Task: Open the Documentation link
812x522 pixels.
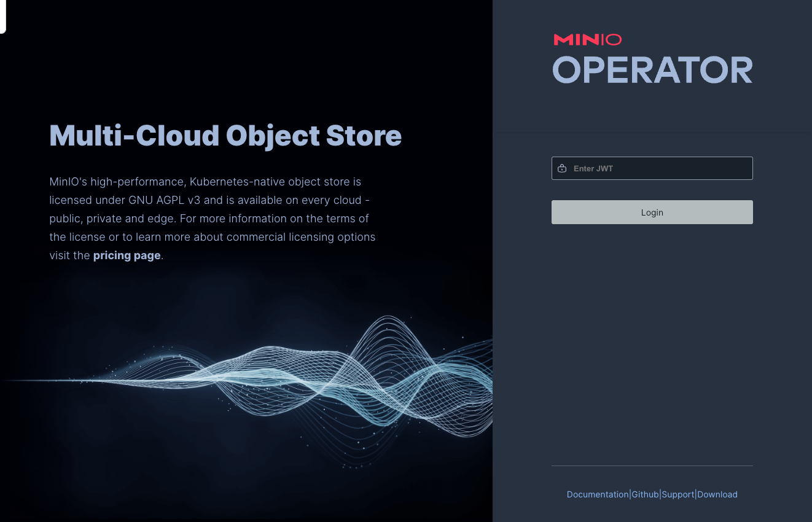Action: pyautogui.click(x=598, y=494)
